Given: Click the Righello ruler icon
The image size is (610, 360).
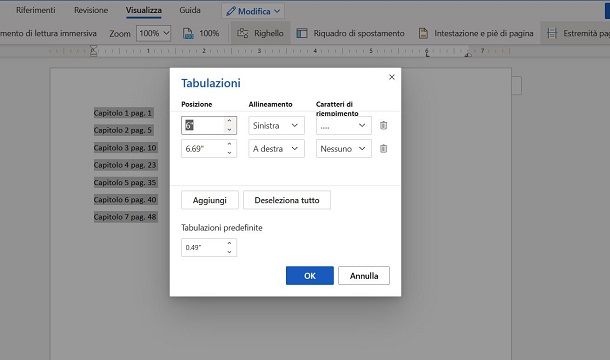Looking at the screenshot, I should [243, 33].
